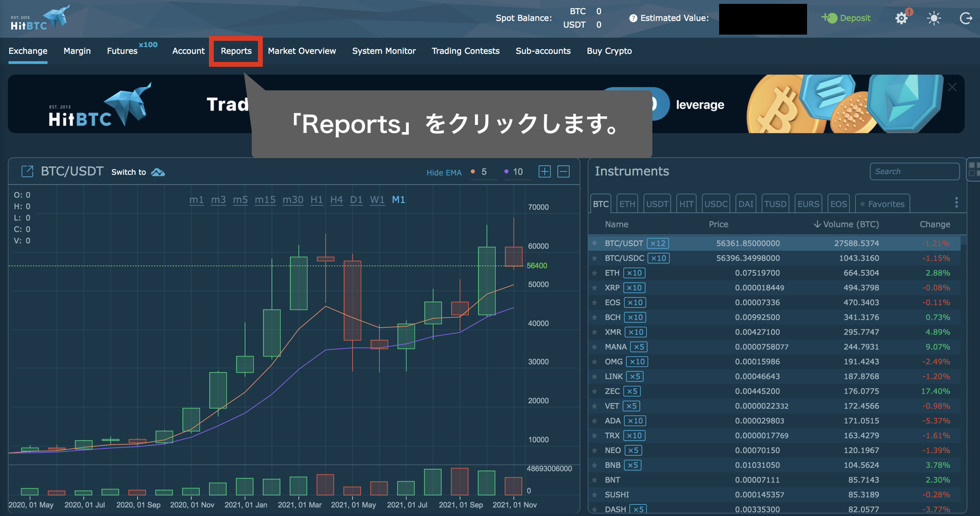The height and width of the screenshot is (516, 980).
Task: Click the LINK x5 margin badge
Action: 635,376
